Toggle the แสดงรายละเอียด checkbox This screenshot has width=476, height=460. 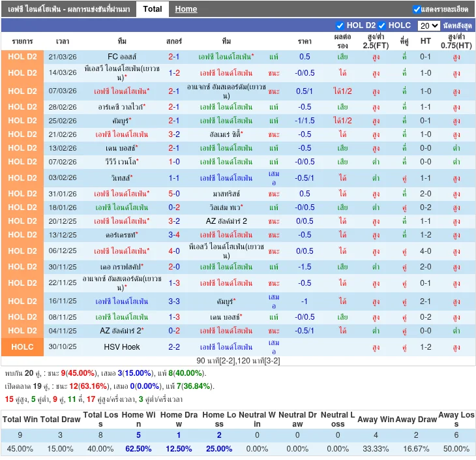[x=417, y=10]
